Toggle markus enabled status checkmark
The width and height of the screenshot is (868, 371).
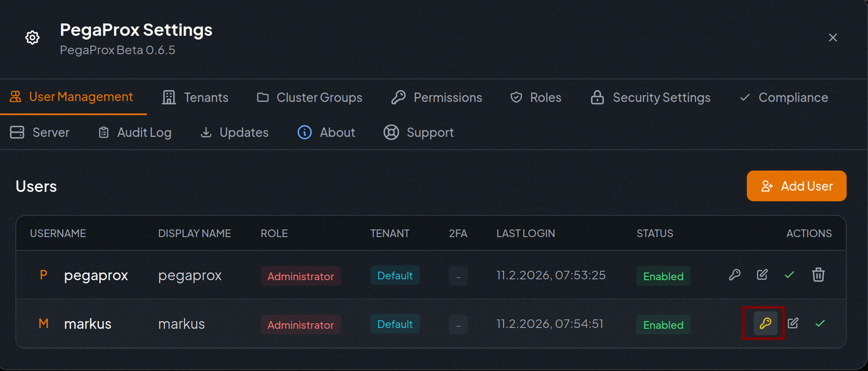click(820, 323)
